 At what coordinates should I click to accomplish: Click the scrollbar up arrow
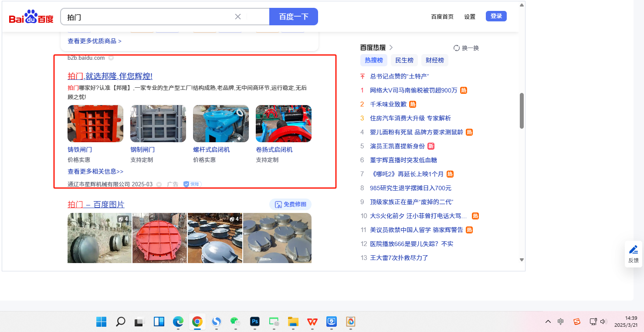pos(522,5)
